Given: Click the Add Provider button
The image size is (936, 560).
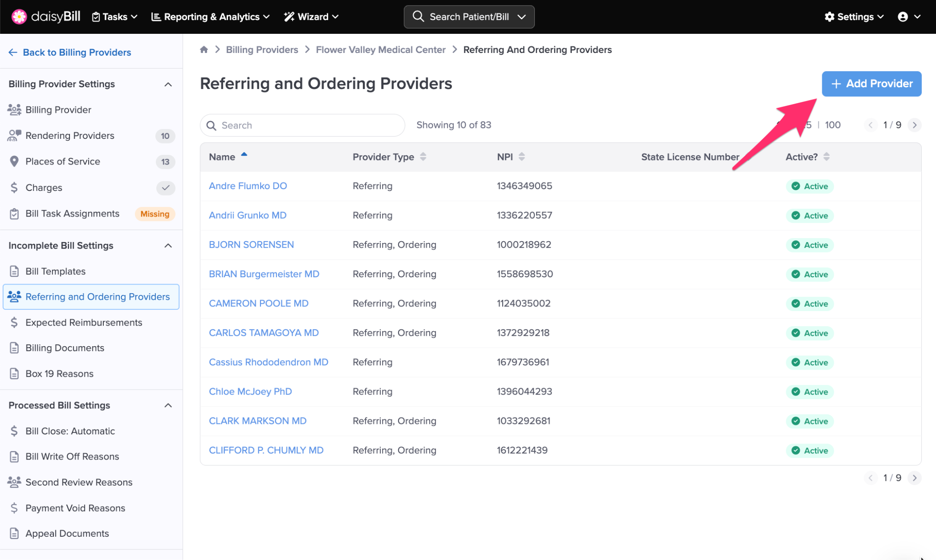Looking at the screenshot, I should point(871,84).
